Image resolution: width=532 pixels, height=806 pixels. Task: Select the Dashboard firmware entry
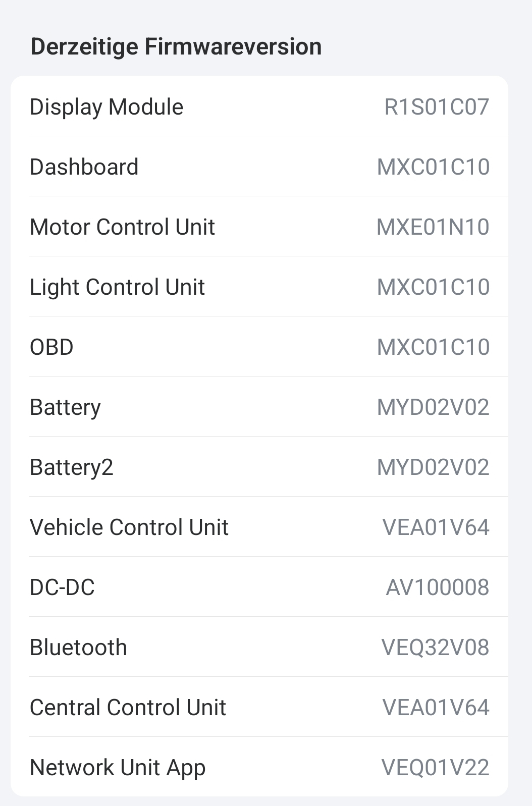84,167
